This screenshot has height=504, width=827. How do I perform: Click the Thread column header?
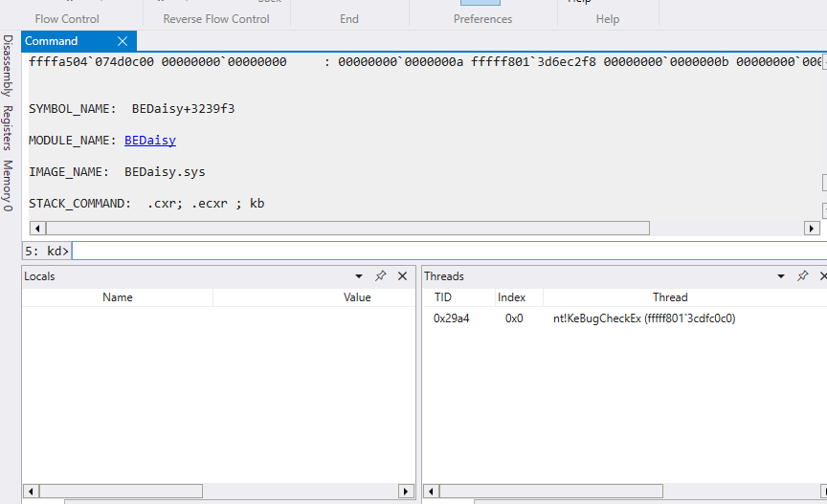pos(670,297)
